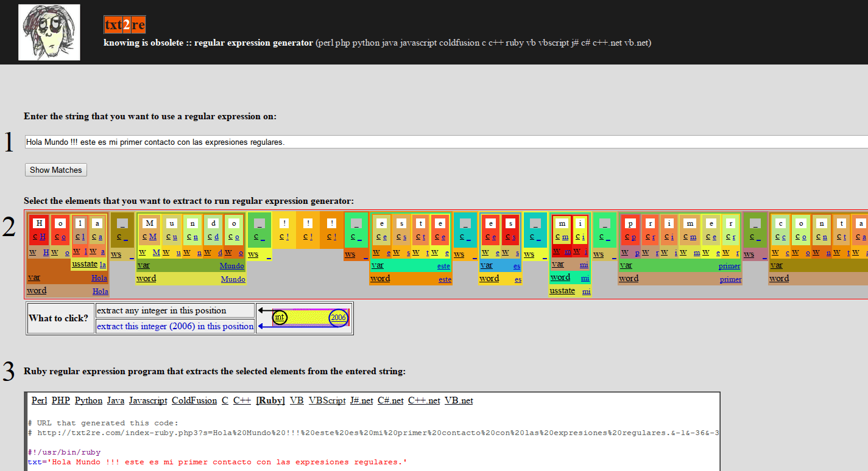Focus the input string text field
This screenshot has height=471, width=868.
click(445, 142)
